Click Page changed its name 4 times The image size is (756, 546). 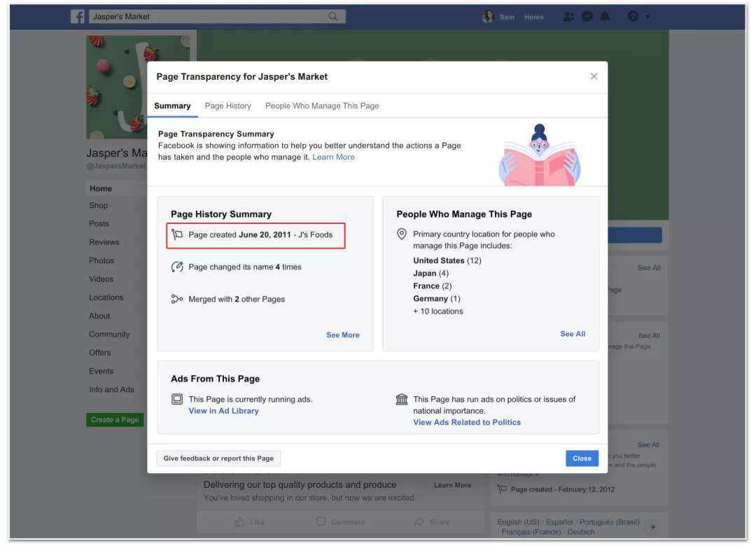(x=245, y=267)
